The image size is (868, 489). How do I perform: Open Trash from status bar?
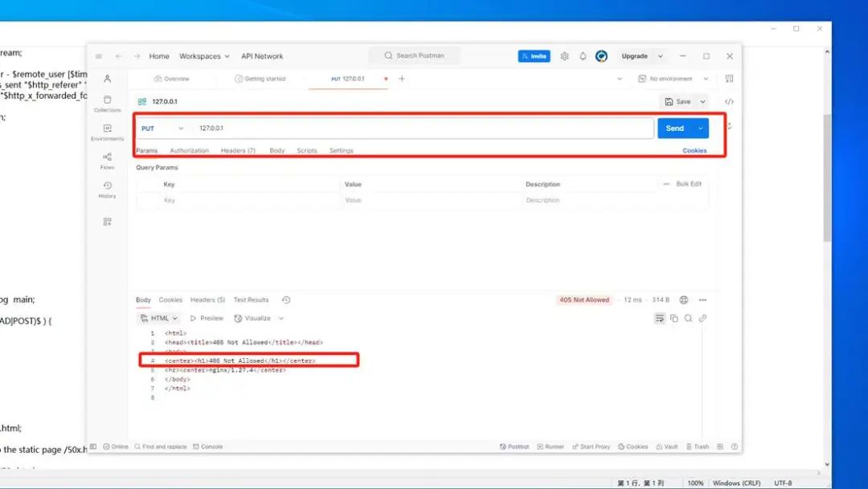coord(697,446)
